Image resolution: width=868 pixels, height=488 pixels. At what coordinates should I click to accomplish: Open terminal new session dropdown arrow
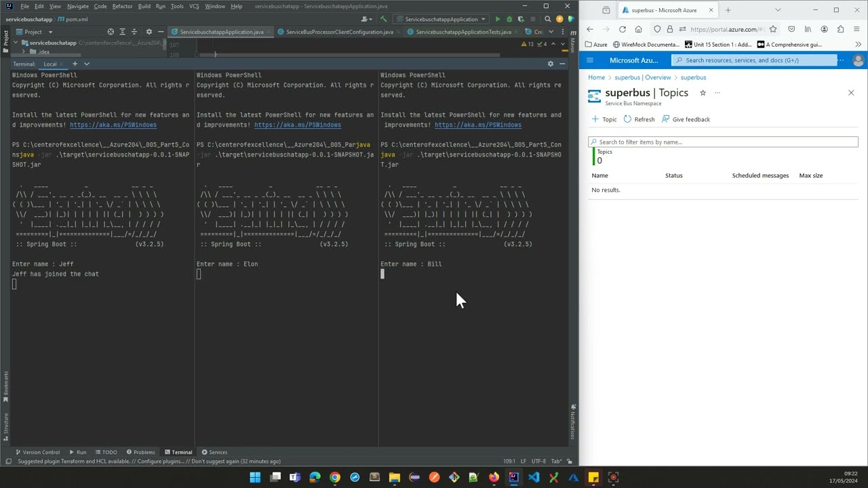pos(87,64)
